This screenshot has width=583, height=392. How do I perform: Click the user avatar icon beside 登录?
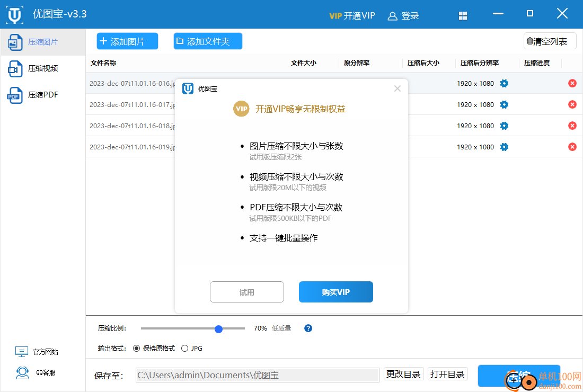392,16
